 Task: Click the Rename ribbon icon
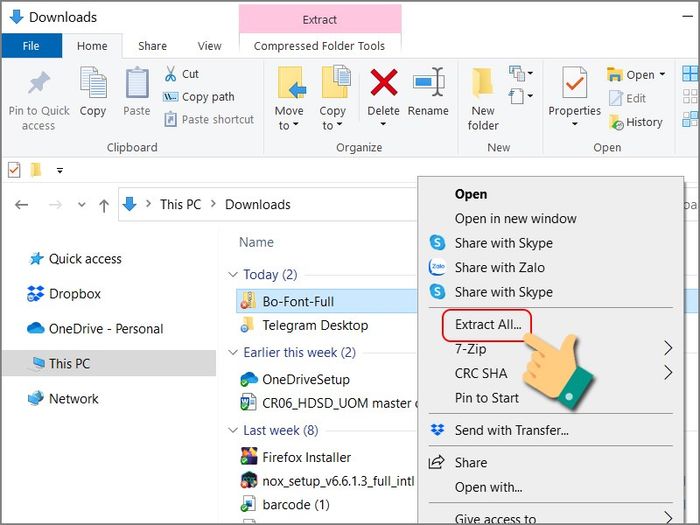click(x=428, y=82)
